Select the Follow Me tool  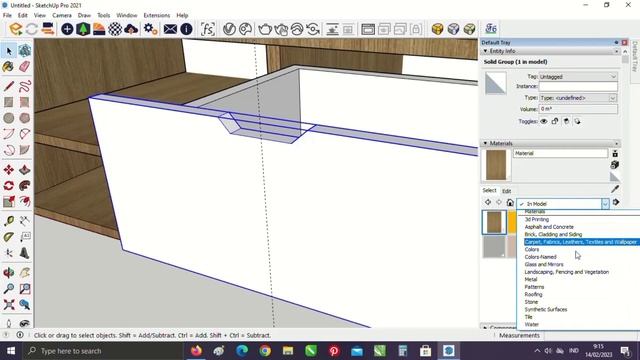coord(24,185)
